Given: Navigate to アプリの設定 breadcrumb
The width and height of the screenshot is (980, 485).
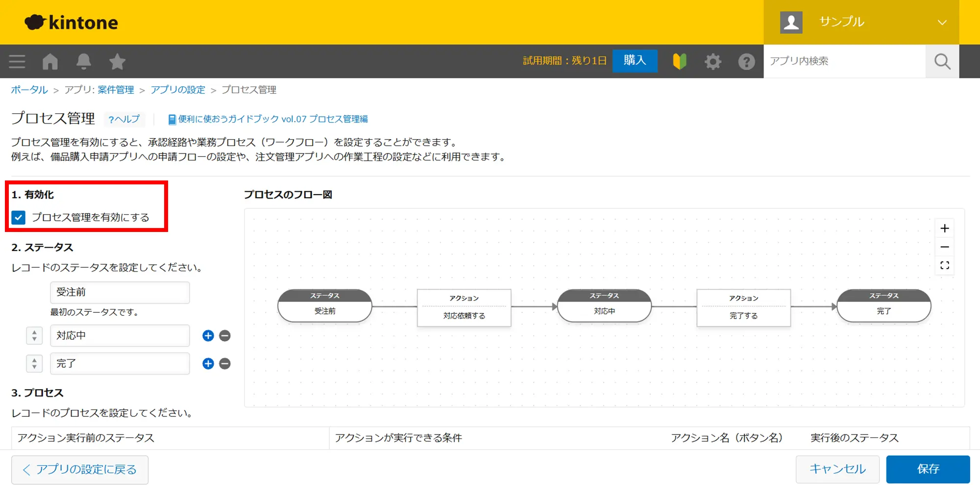Looking at the screenshot, I should click(x=178, y=90).
